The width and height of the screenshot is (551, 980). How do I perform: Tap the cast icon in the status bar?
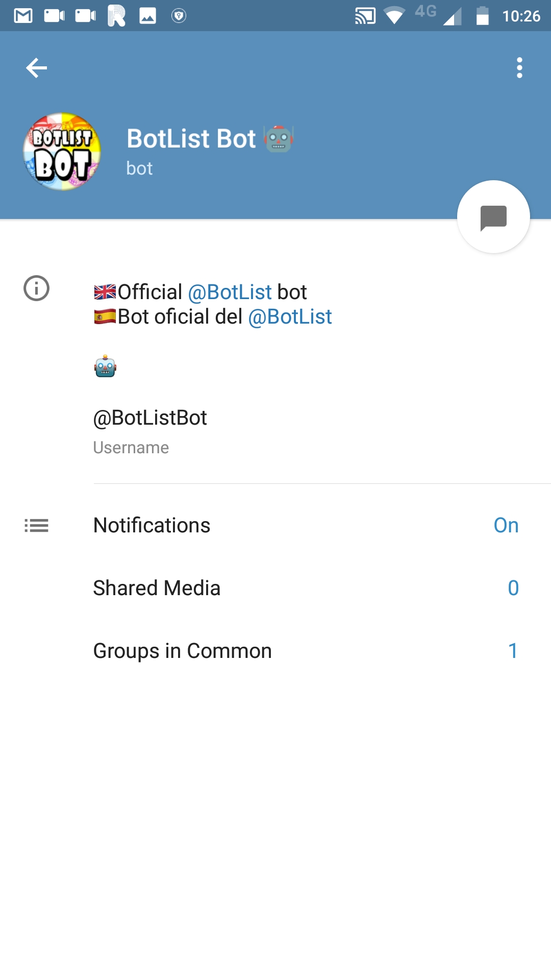[365, 16]
